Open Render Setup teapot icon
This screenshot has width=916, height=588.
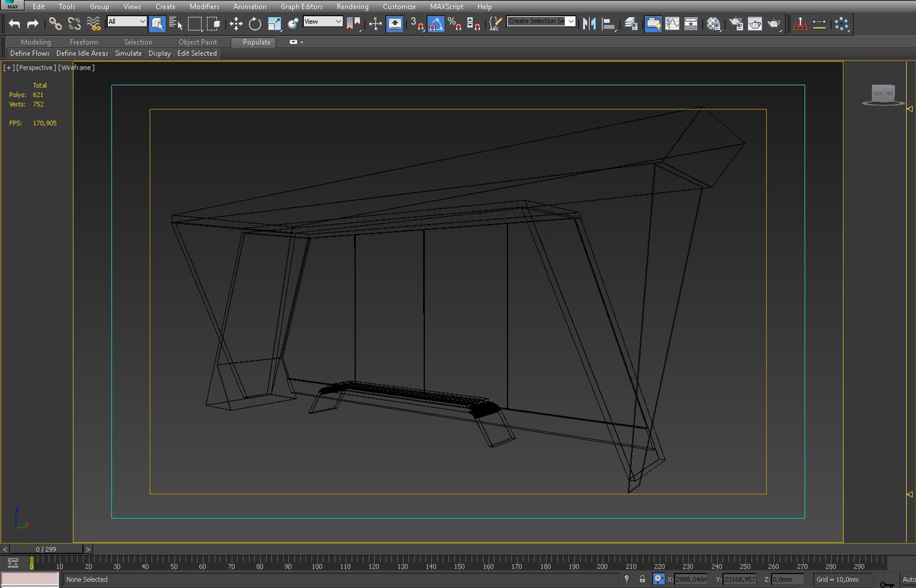click(x=736, y=24)
